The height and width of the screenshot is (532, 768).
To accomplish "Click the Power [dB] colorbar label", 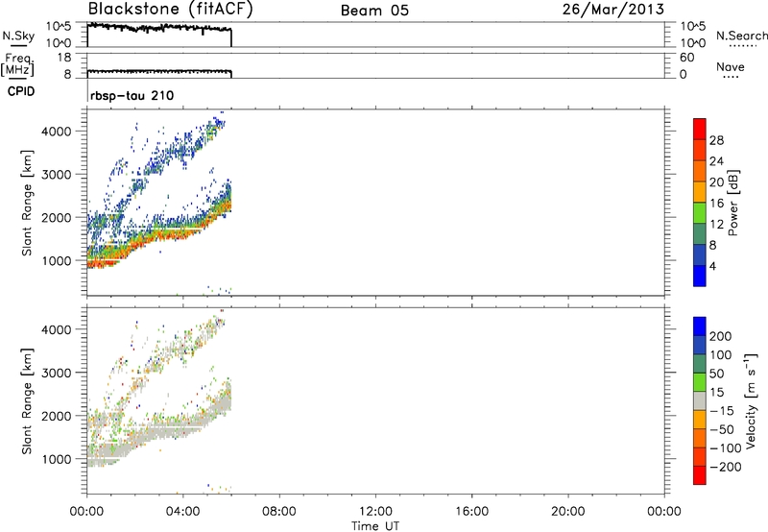I will click(x=732, y=203).
